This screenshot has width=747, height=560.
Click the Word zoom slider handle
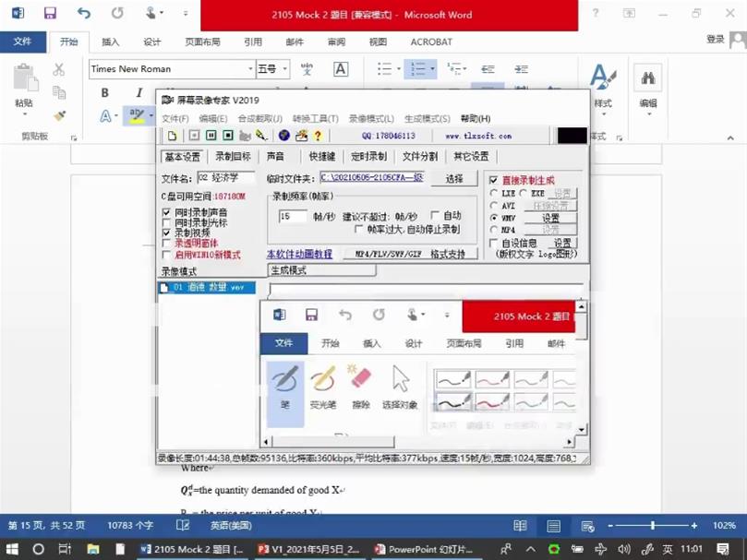pyautogui.click(x=653, y=526)
